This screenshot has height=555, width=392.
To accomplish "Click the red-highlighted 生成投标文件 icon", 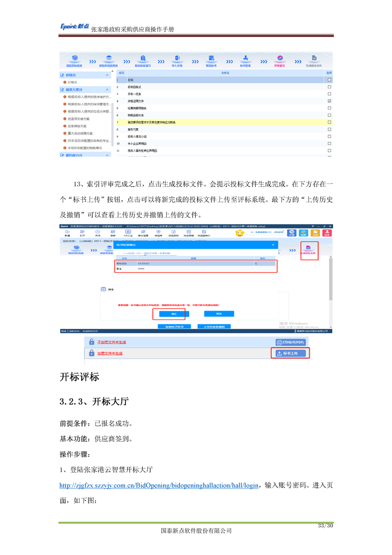I will point(309,249).
